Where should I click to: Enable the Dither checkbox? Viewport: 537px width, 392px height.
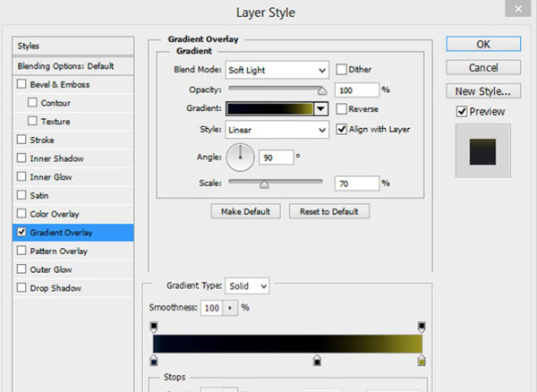[x=341, y=69]
